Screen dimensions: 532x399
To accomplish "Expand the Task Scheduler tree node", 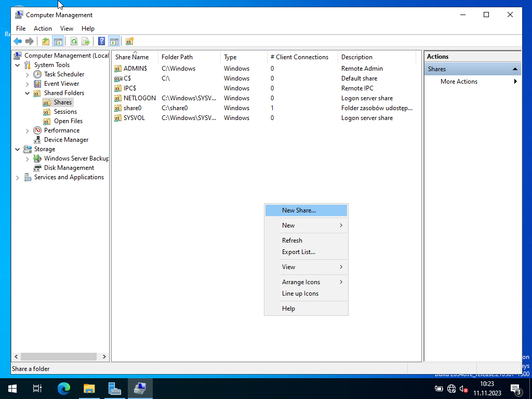I will coord(28,74).
